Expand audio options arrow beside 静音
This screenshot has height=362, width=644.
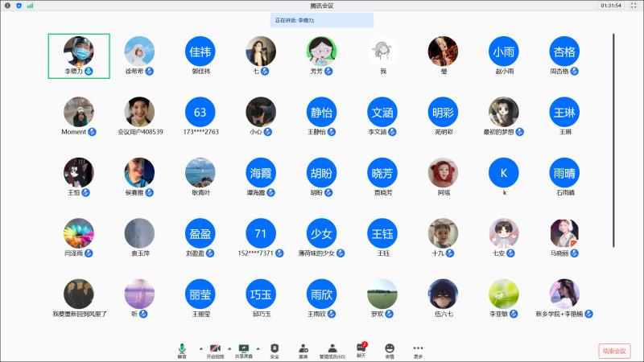[199, 348]
